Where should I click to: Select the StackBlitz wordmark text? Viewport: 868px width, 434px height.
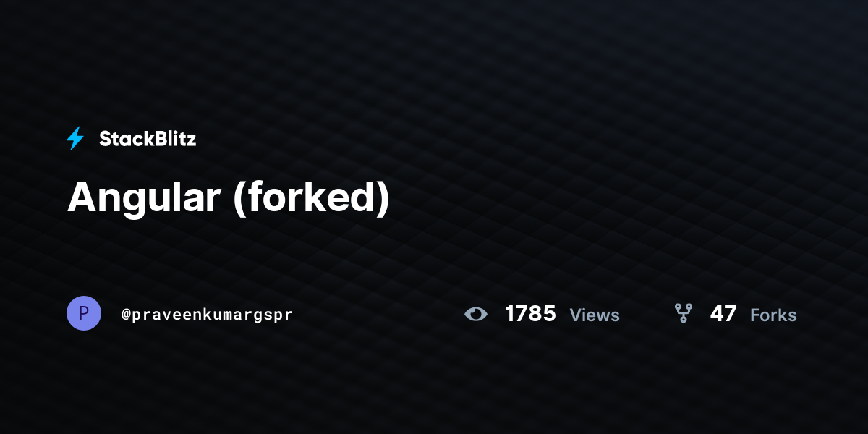[148, 139]
